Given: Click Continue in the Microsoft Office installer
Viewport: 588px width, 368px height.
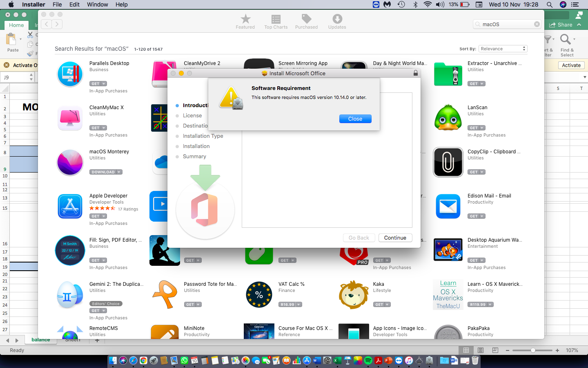Looking at the screenshot, I should [x=395, y=238].
